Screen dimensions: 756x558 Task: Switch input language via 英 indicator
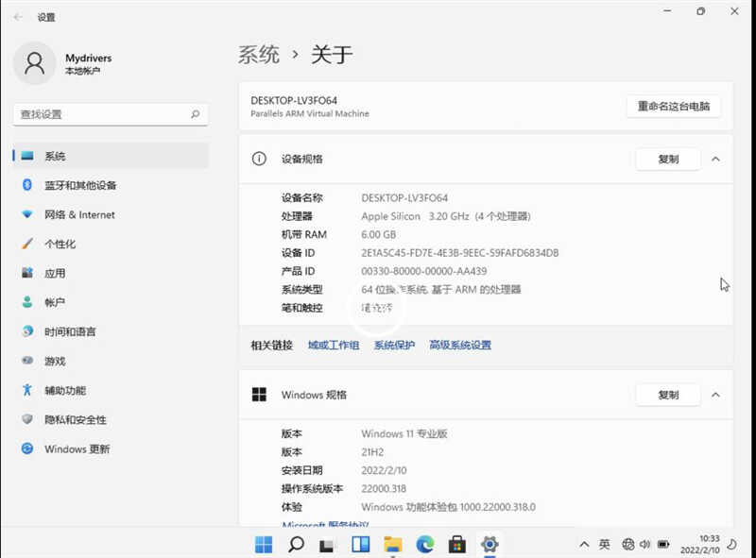click(x=604, y=545)
